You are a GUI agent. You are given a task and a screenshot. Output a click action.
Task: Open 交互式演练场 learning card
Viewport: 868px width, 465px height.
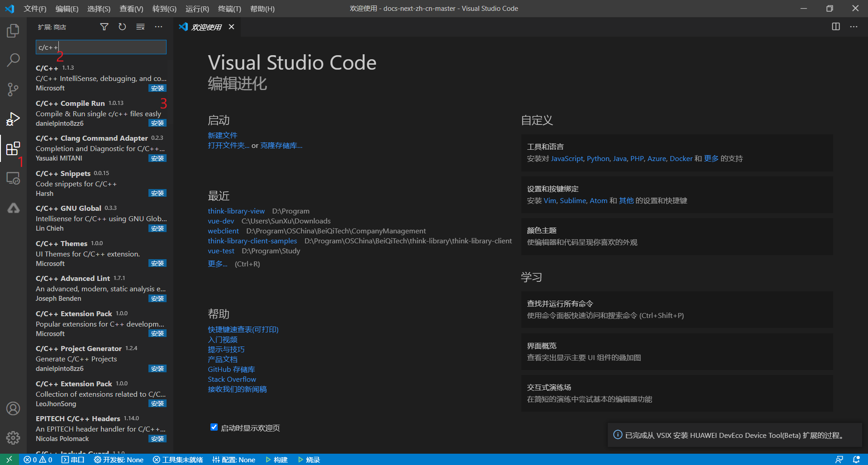coord(677,393)
